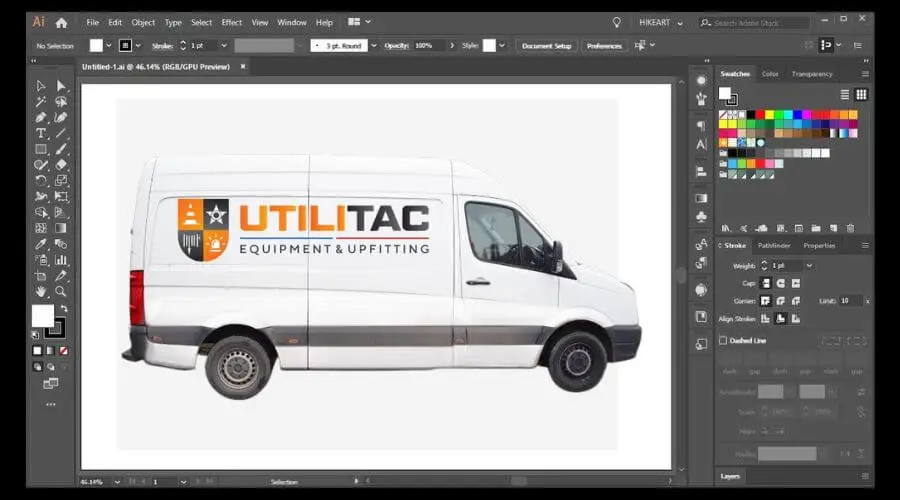900x500 pixels.
Task: Open the Object menu
Action: tap(143, 22)
